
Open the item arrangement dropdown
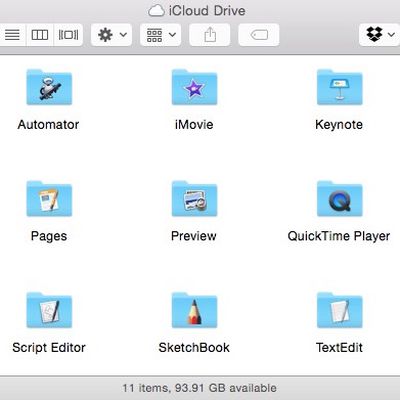coord(161,35)
